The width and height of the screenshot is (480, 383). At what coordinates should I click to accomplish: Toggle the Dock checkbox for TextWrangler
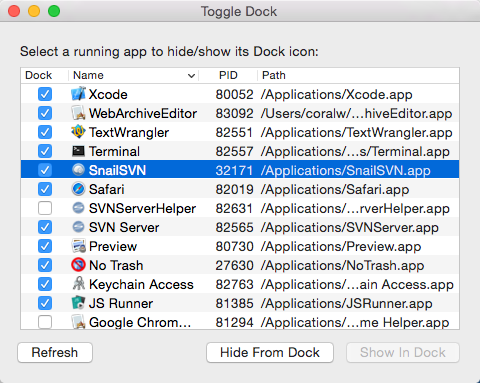tap(45, 132)
